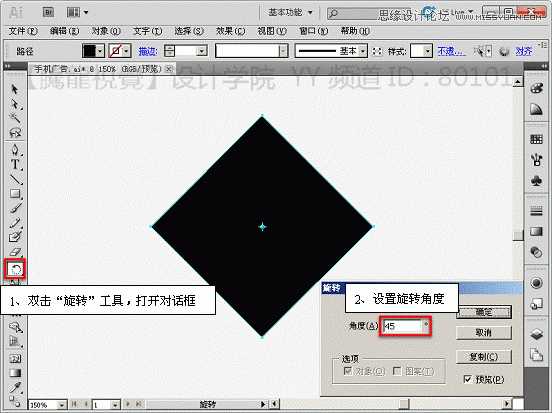Open the Color Guide panel icon
The width and height of the screenshot is (552, 413).
(x=536, y=109)
